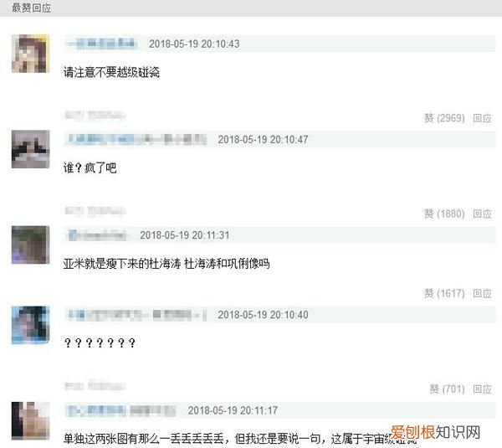502x448 pixels.
Task: Open blurred username posted at 20:11:17
Action: [x=121, y=410]
